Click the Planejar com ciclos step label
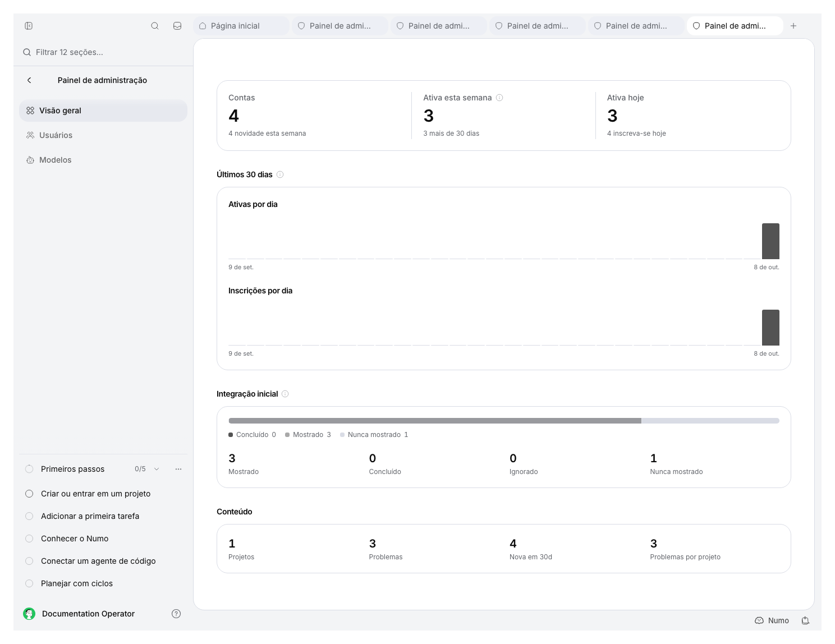 point(77,583)
